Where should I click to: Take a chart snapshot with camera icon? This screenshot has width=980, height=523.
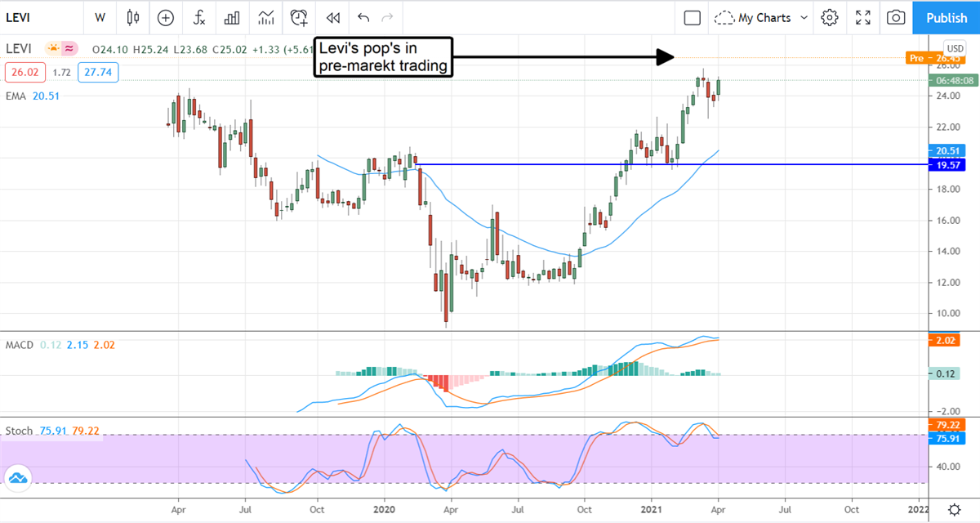[x=896, y=17]
